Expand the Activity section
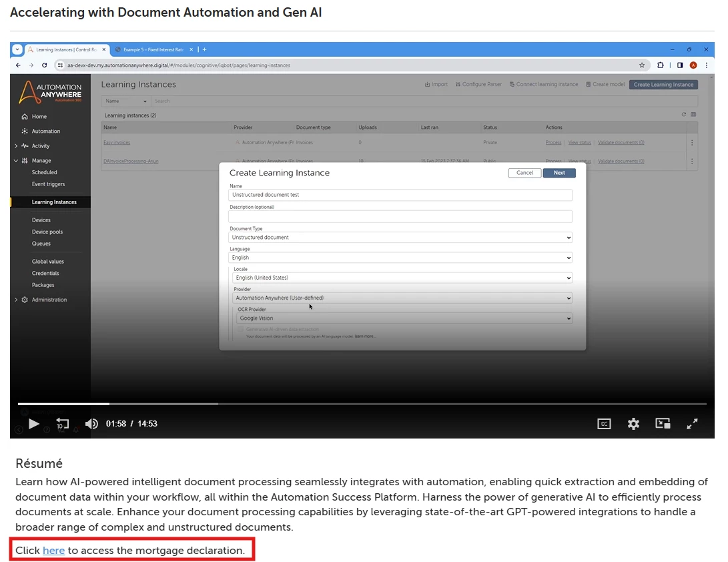Image resolution: width=728 pixels, height=562 pixels. coord(16,146)
